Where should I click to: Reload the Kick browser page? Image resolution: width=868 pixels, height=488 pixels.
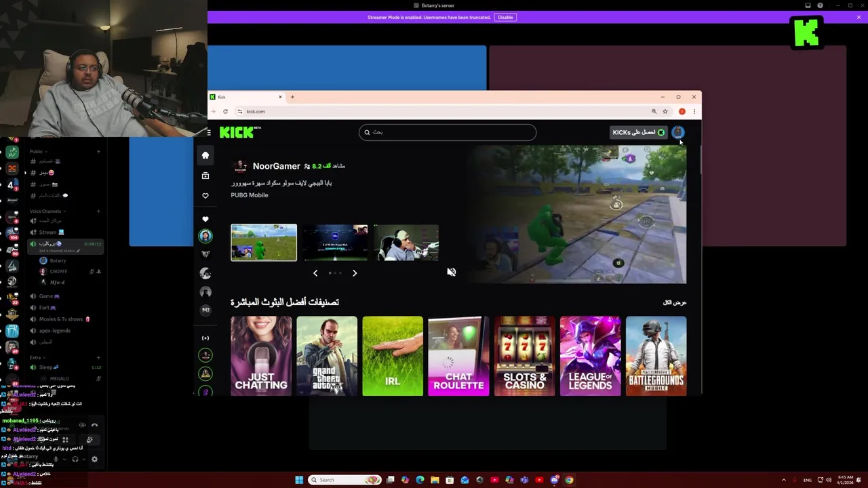pos(225,111)
